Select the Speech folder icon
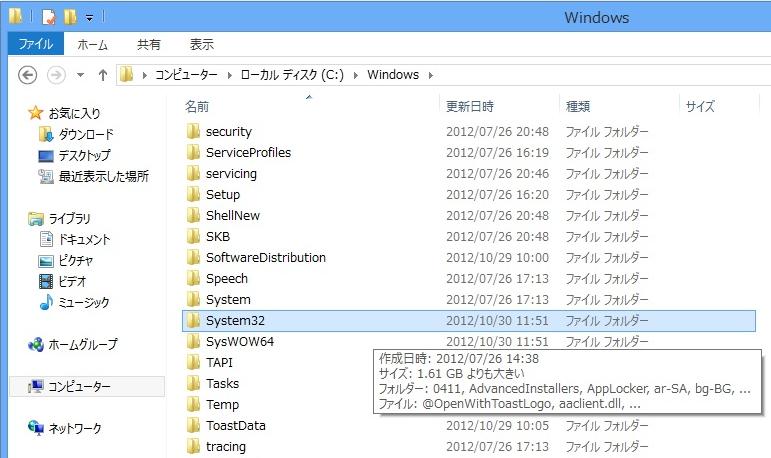 click(x=193, y=278)
